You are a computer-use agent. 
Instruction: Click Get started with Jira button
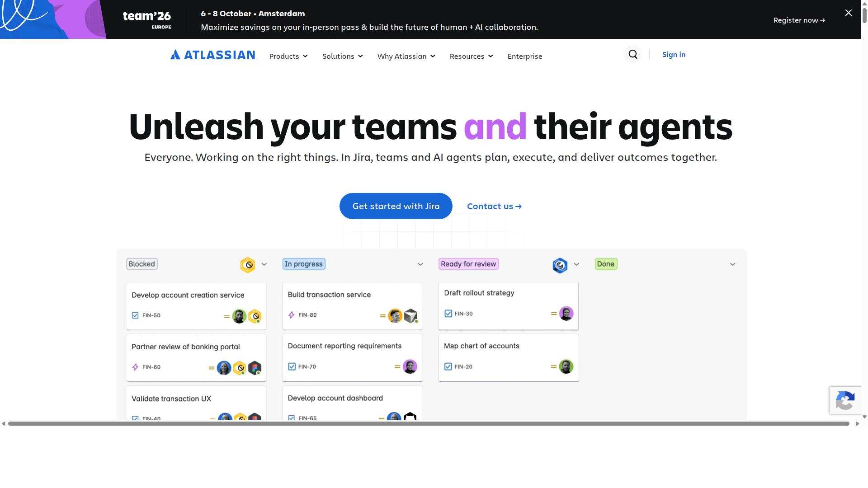(x=396, y=206)
